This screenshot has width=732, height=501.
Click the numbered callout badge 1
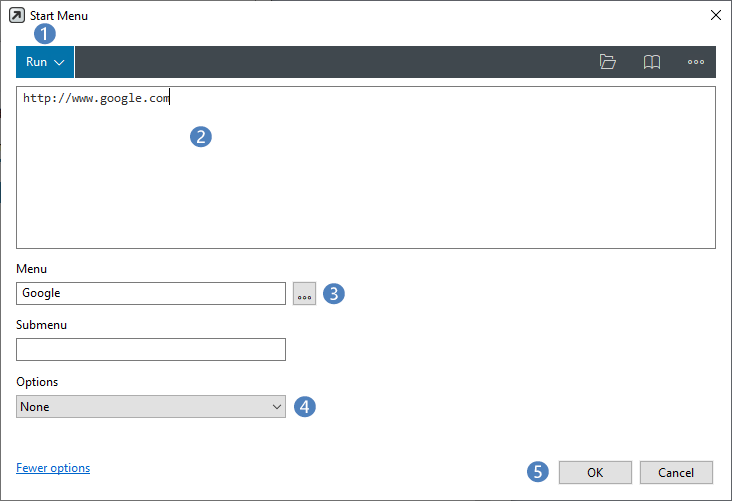45,34
